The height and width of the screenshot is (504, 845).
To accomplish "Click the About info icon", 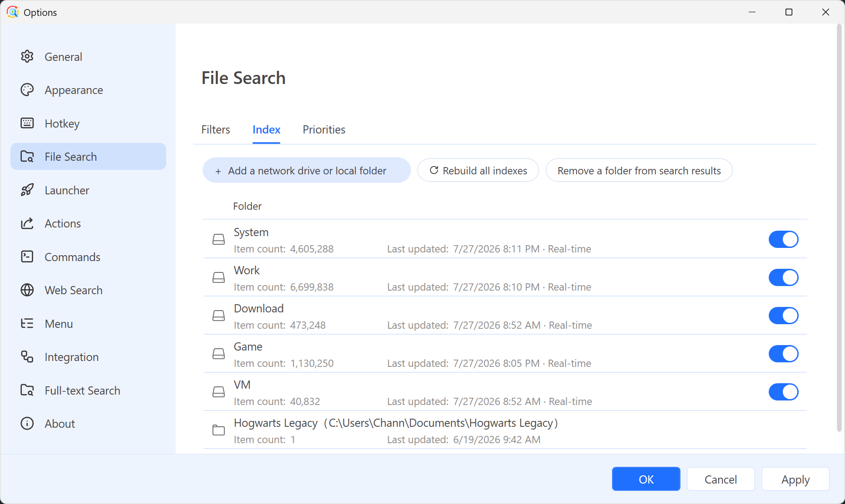I will (x=27, y=424).
